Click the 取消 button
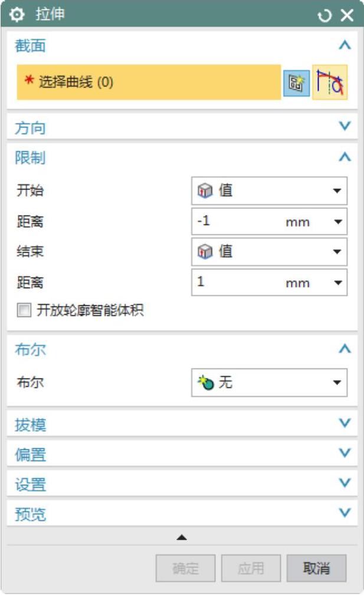This screenshot has height=597, width=364. (x=316, y=569)
